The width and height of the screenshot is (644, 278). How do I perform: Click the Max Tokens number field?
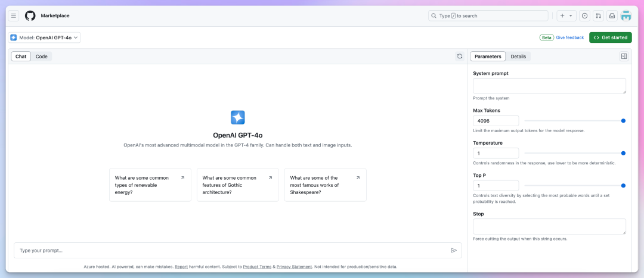click(x=496, y=121)
